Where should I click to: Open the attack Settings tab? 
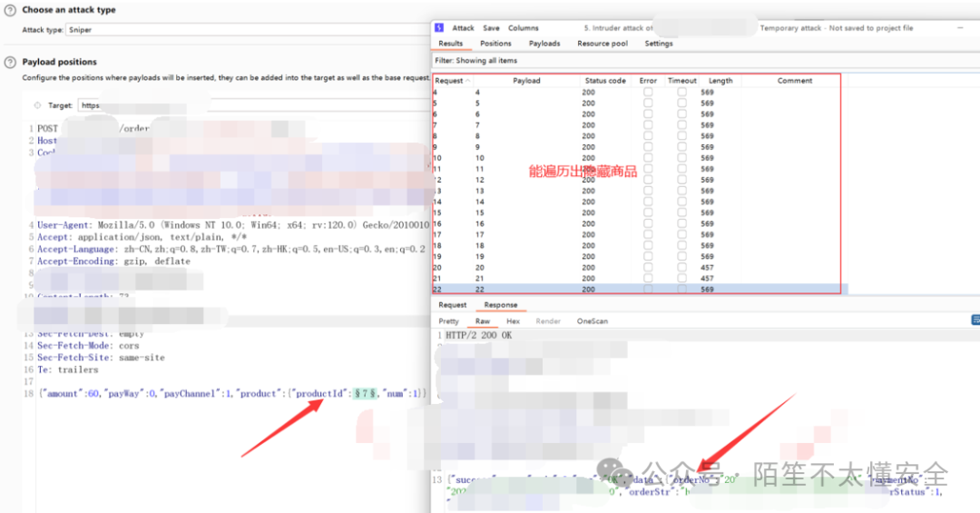pyautogui.click(x=659, y=44)
